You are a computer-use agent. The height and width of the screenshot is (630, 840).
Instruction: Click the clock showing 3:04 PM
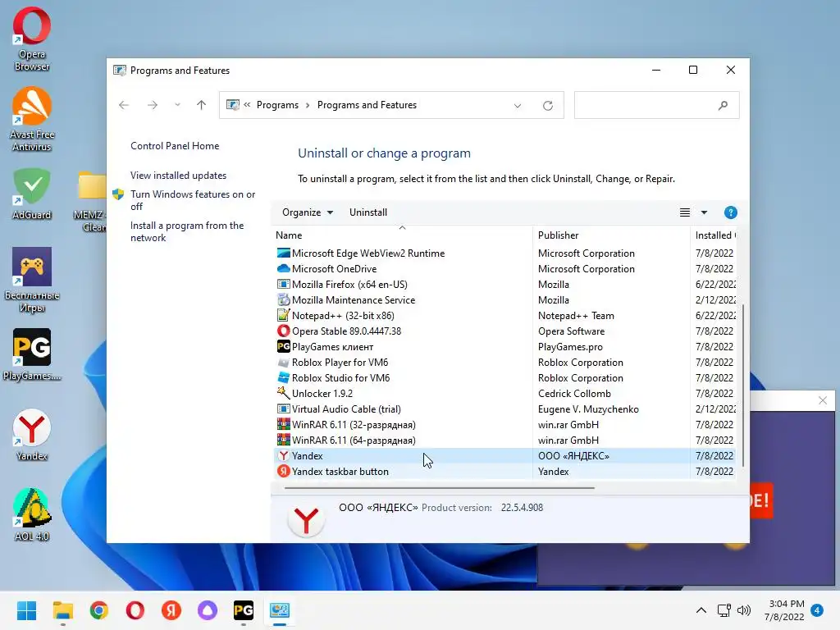point(787,604)
